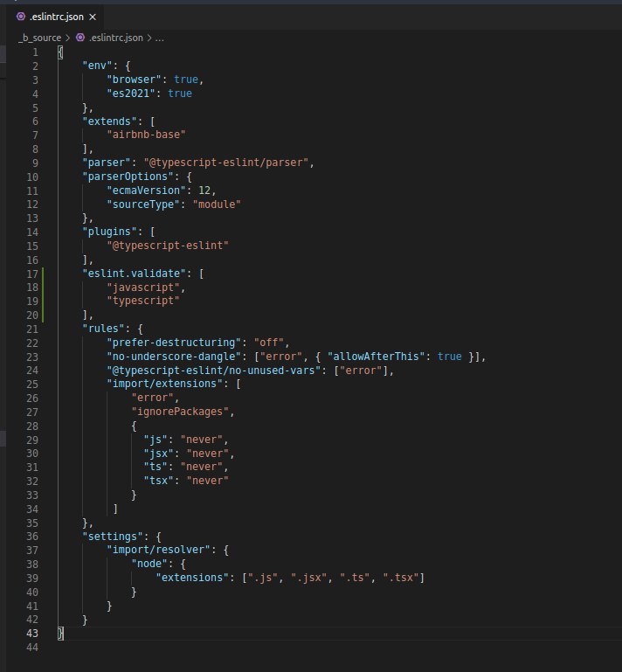
Task: Click the "ignorePackages" string
Action: pos(180,412)
